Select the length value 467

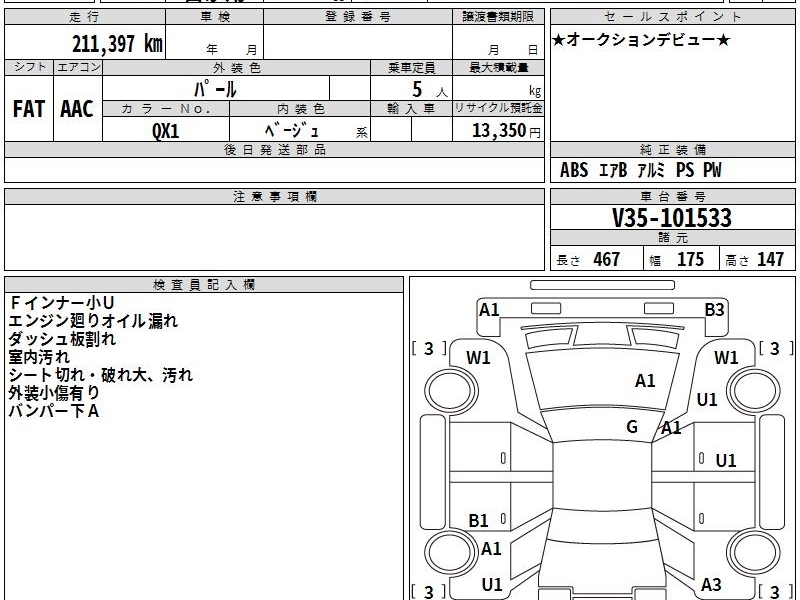[607, 259]
